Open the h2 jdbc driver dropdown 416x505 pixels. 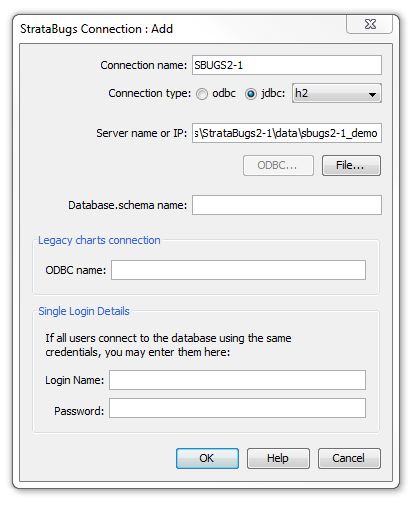337,93
